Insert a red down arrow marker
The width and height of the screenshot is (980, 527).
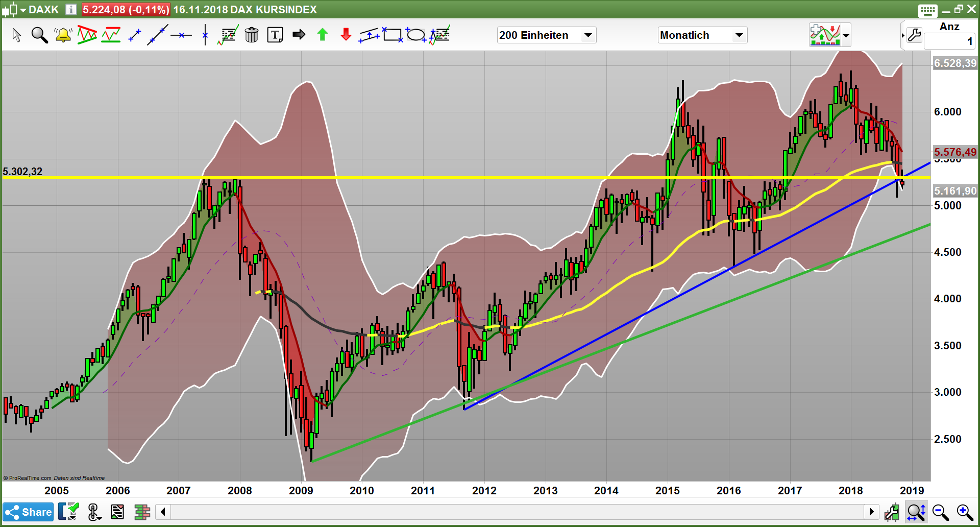346,34
